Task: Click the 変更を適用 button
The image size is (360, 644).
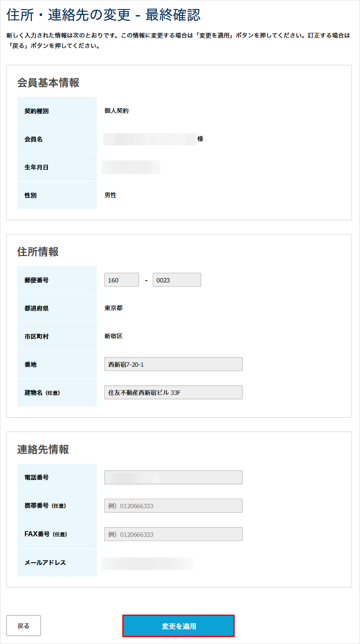Action: tap(178, 626)
